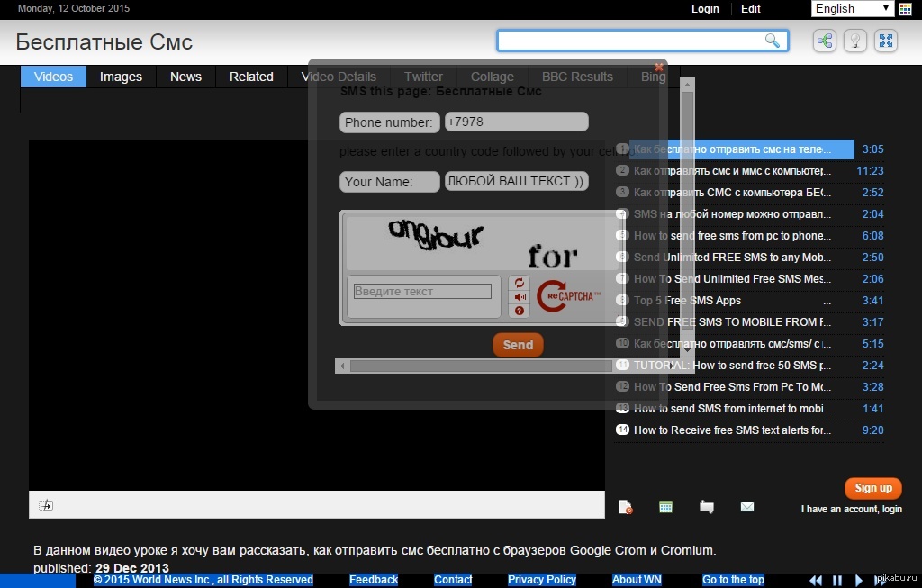
Task: Click the envelope mail icon under playlist
Action: tap(747, 507)
